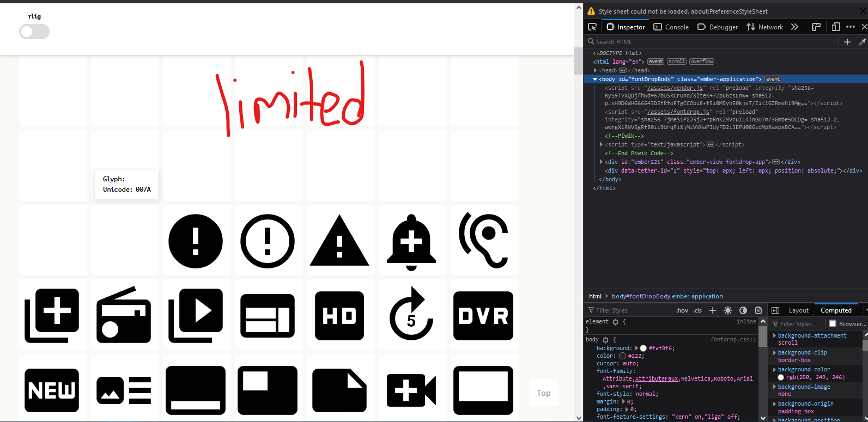Select the DVR glyph
Screen dimensions: 868x422
tap(483, 316)
